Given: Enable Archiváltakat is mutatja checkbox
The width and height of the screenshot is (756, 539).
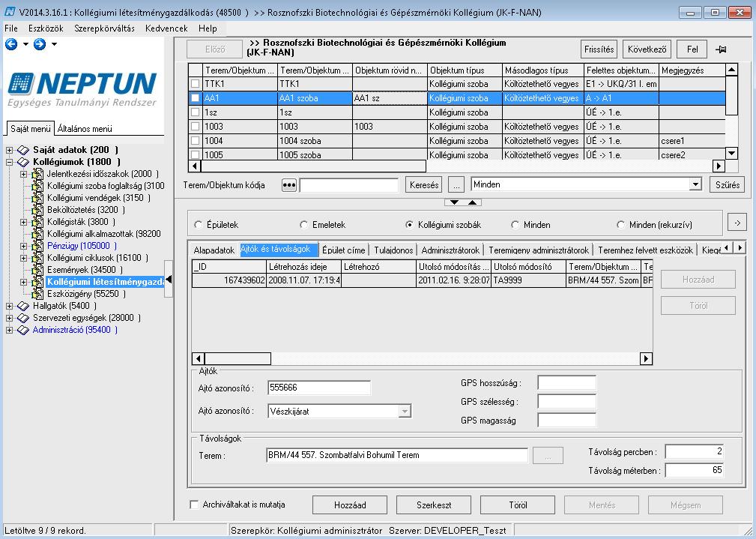Looking at the screenshot, I should (x=194, y=505).
